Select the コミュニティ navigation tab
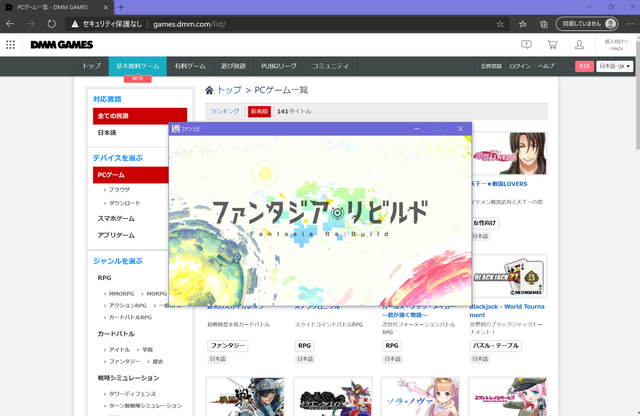Screen dimensions: 640x416 [x=331, y=66]
